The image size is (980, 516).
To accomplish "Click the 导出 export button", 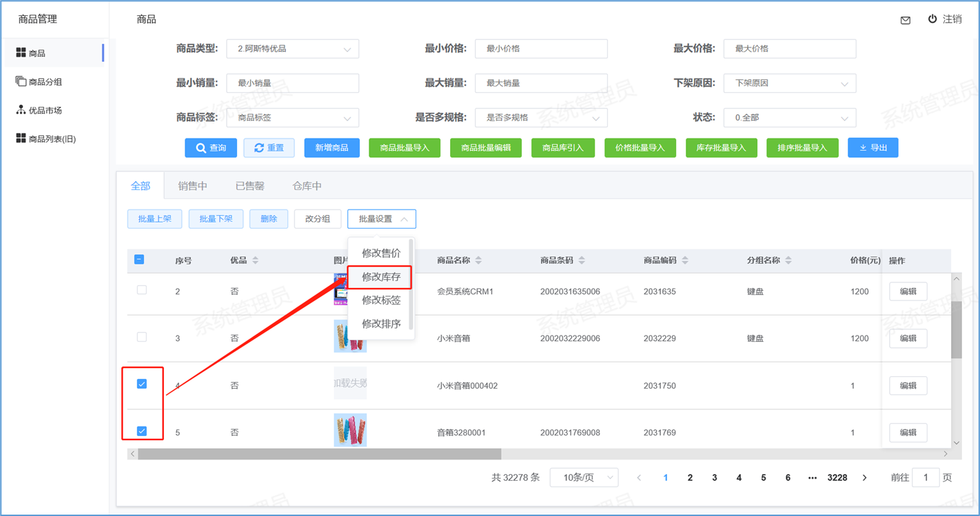I will tap(872, 147).
